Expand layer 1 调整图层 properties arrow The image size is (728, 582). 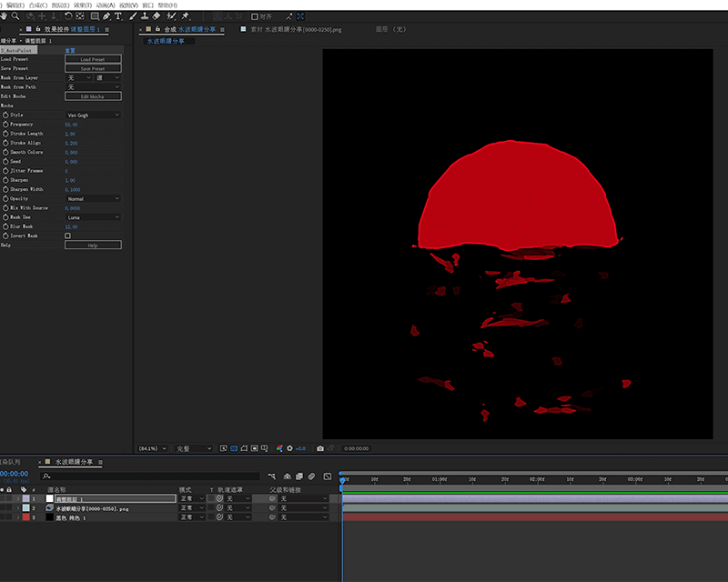(x=18, y=499)
